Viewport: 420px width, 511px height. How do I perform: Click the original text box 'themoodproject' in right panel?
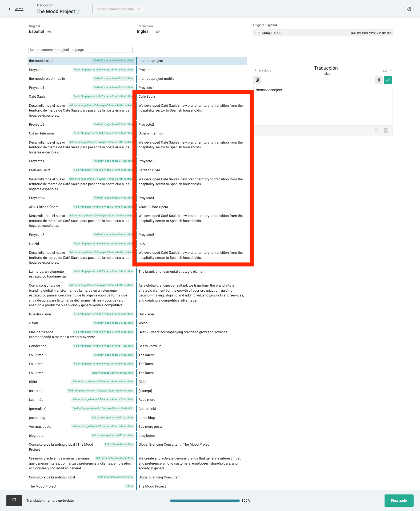click(323, 33)
